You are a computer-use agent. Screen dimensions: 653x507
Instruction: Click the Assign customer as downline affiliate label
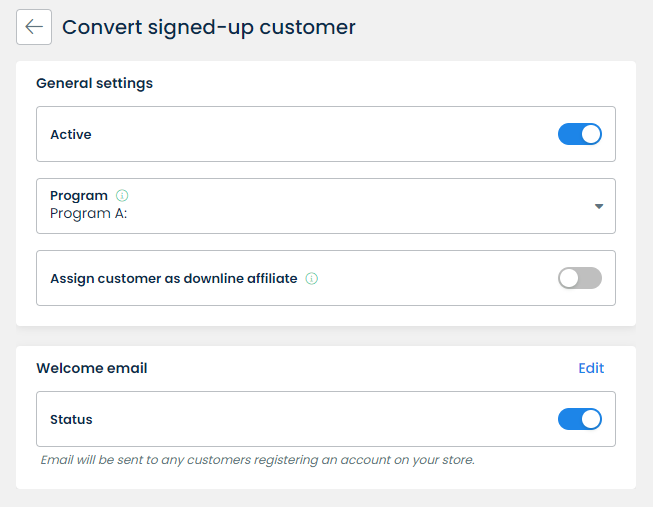pyautogui.click(x=173, y=279)
